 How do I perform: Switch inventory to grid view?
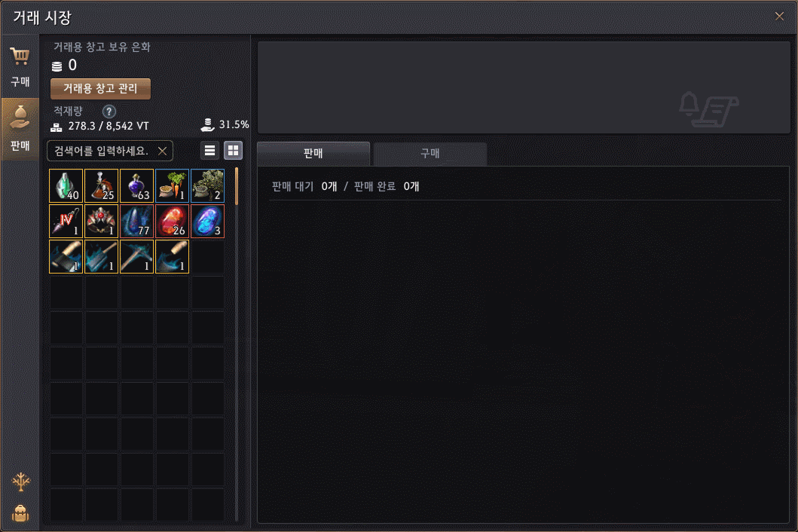tap(233, 151)
